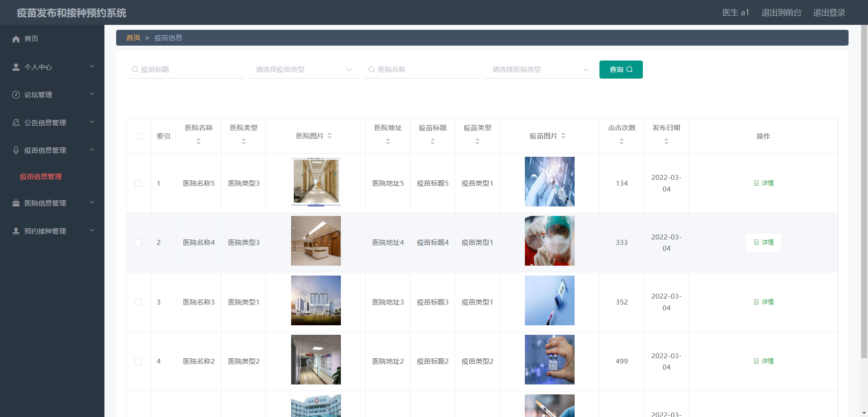This screenshot has height=417, width=868.
Task: Sort by 疫苗类型 column arrows
Action: click(x=477, y=141)
